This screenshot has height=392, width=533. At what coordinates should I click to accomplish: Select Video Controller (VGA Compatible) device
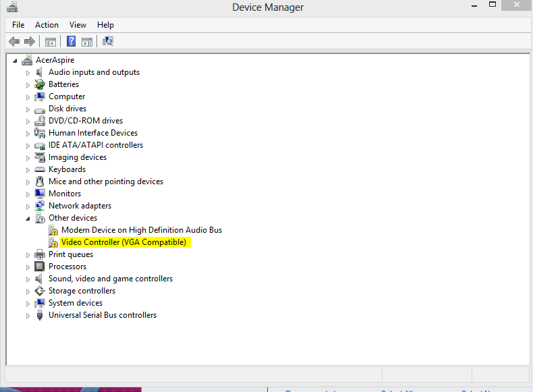click(123, 242)
